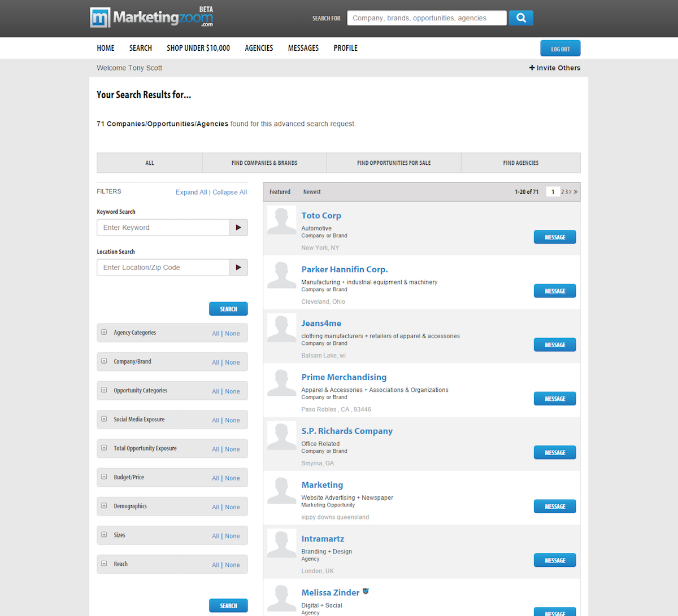Screen dimensions: 678x616
Task: Click the current page number box
Action: coord(553,192)
